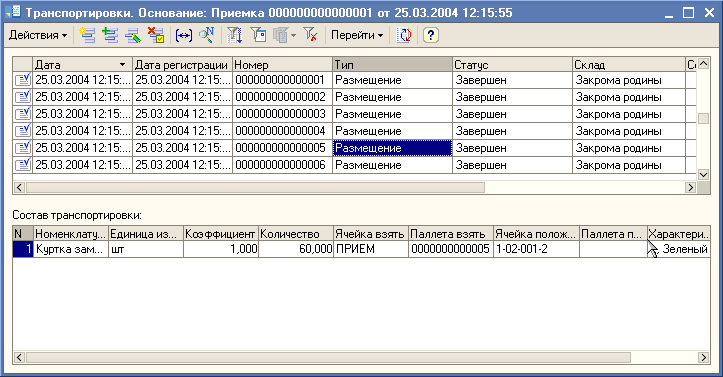Click the Add by copying icon
The width and height of the screenshot is (723, 377).
(x=110, y=35)
